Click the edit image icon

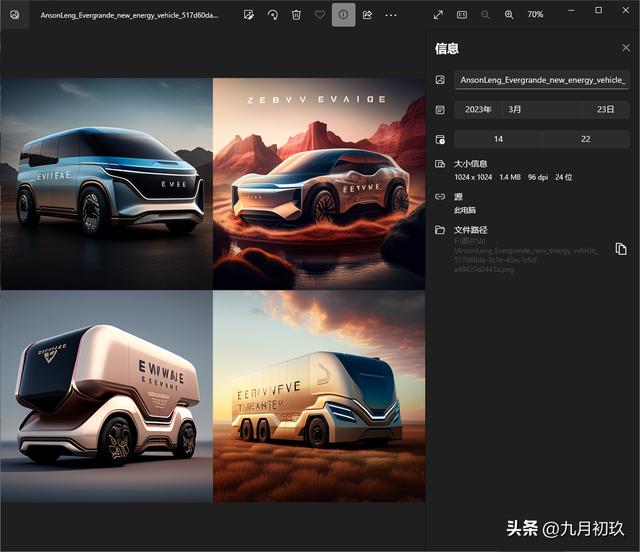click(x=248, y=15)
